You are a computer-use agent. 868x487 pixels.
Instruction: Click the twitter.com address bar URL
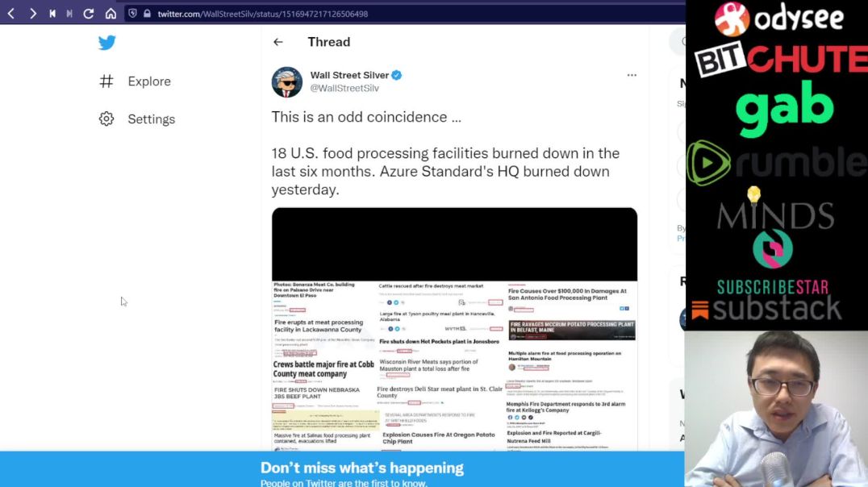[262, 14]
